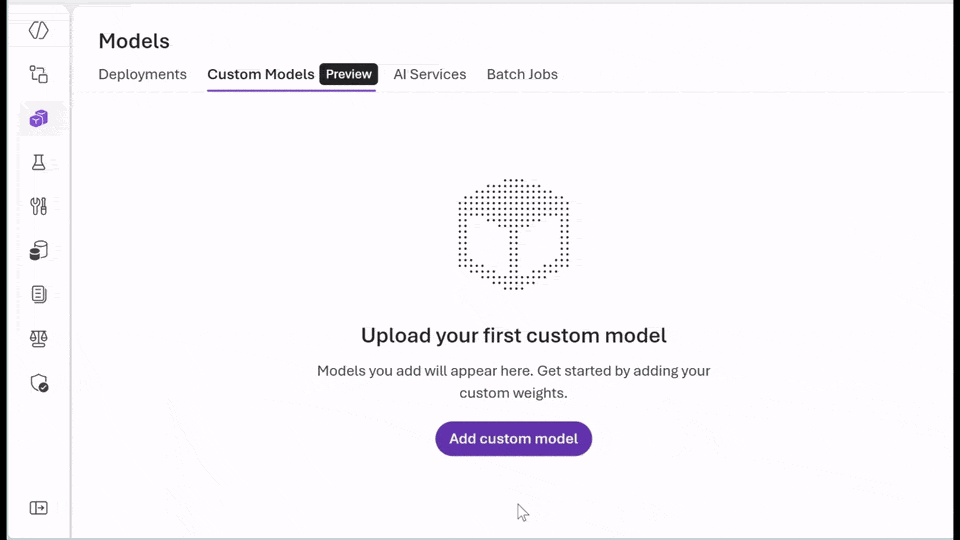This screenshot has width=960, height=540.
Task: Open the shield with checkmark icon
Action: pyautogui.click(x=39, y=383)
